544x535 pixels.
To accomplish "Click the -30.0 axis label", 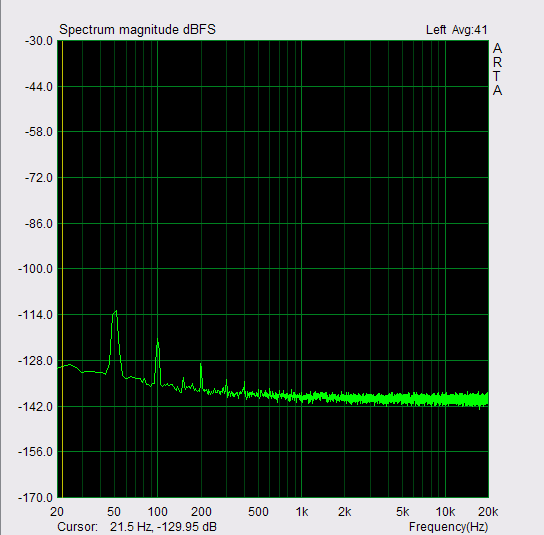I will coord(39,41).
